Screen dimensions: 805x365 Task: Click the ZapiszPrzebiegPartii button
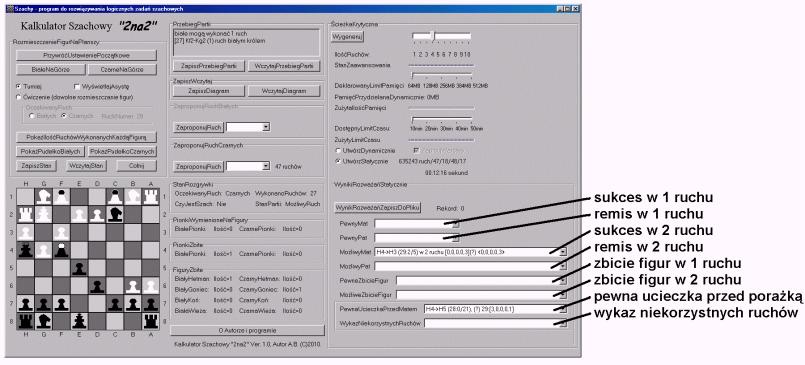tap(209, 67)
